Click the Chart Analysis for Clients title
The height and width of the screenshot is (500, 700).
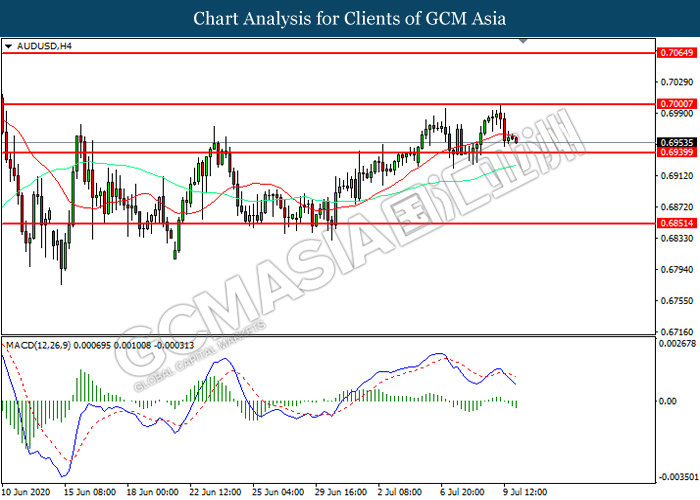(x=350, y=19)
